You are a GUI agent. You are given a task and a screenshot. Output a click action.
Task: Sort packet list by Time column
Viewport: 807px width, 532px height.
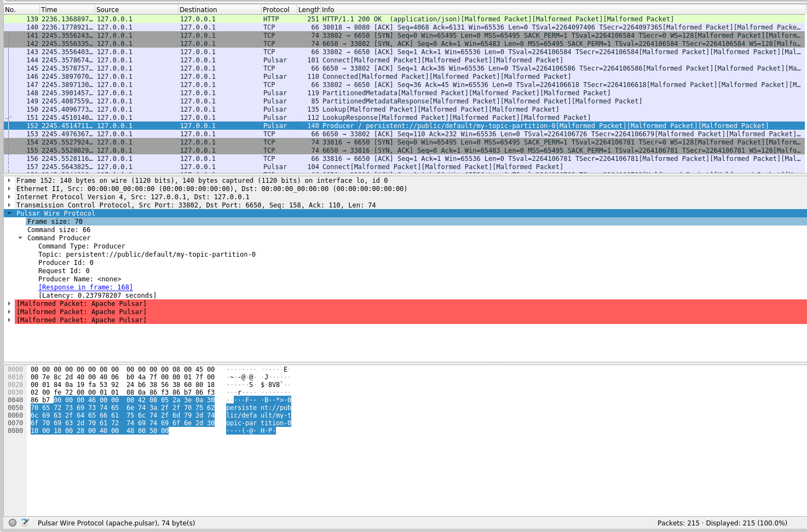tap(67, 9)
